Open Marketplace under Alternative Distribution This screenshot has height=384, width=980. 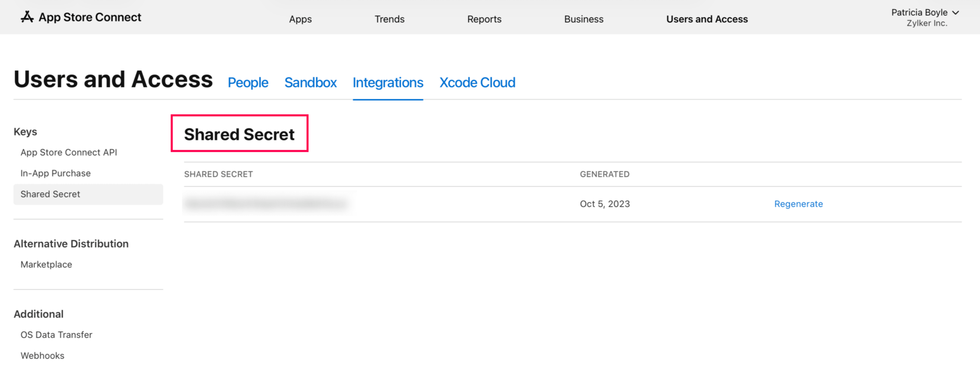point(46,265)
